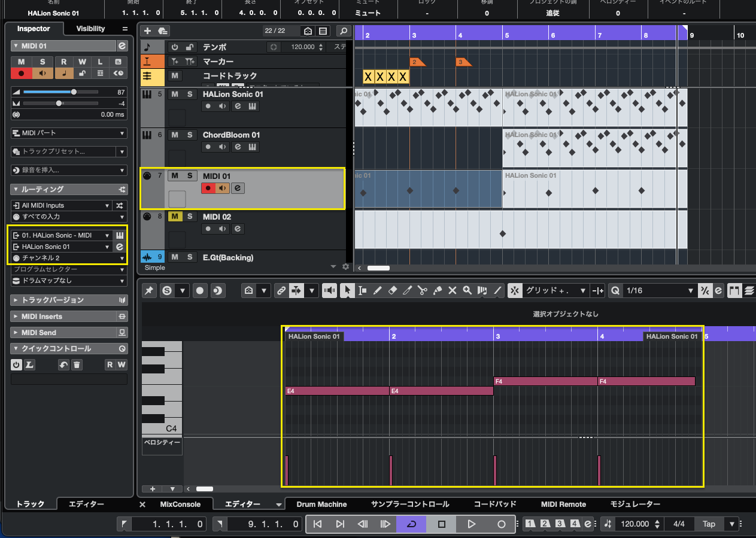Unmute the MIDI 02 track

[x=175, y=217]
